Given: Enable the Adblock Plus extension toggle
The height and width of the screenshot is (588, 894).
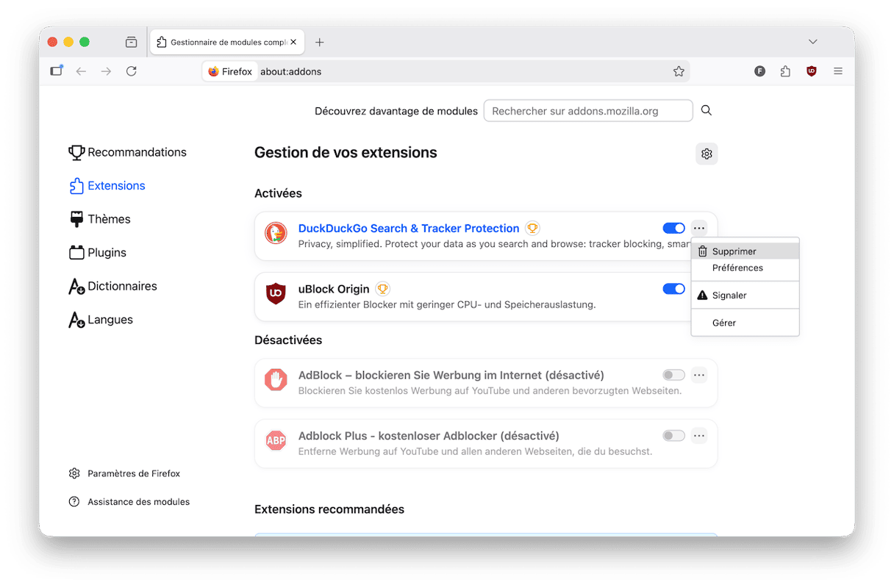Looking at the screenshot, I should tap(673, 436).
